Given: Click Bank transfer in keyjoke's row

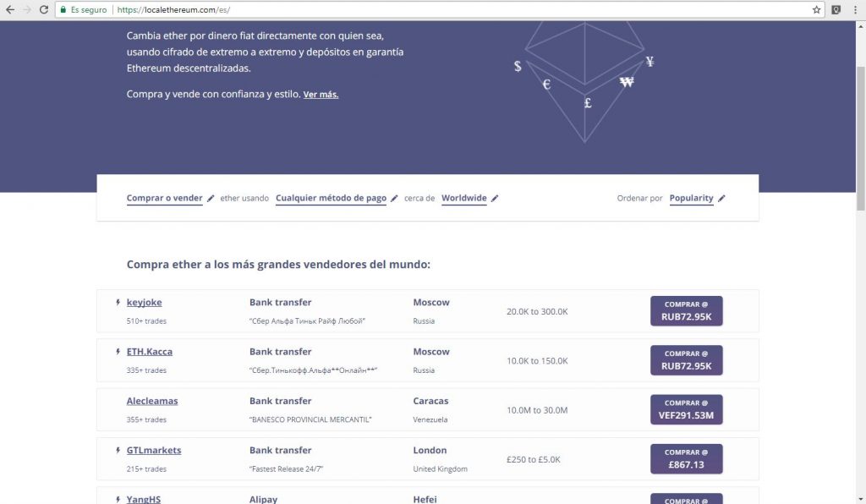Looking at the screenshot, I should pos(280,303).
